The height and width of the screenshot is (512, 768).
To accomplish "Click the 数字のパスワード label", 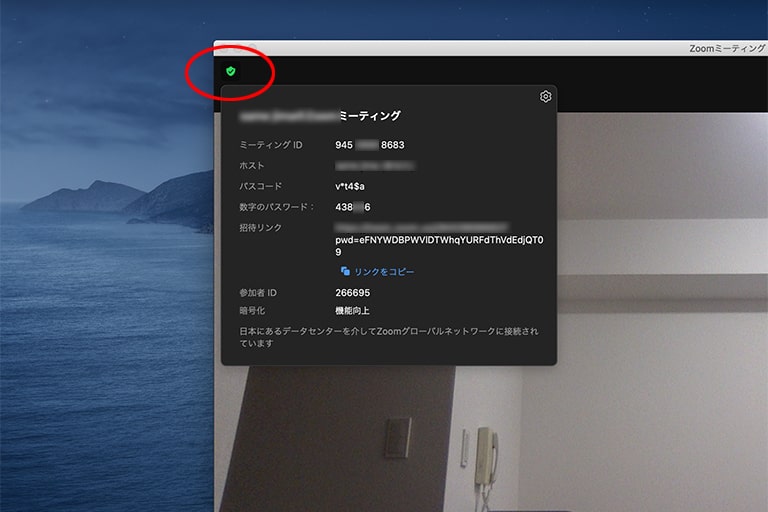I will click(276, 207).
